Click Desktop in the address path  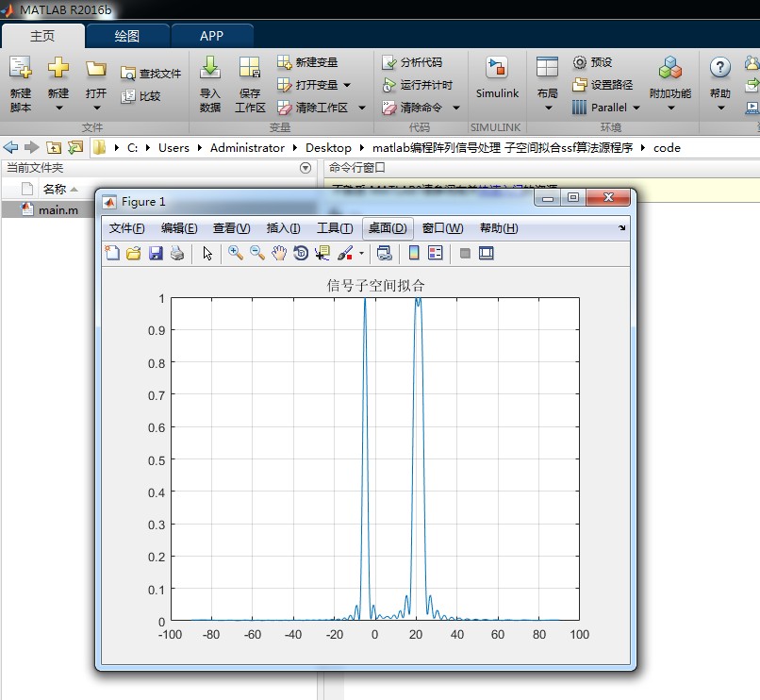click(x=328, y=147)
